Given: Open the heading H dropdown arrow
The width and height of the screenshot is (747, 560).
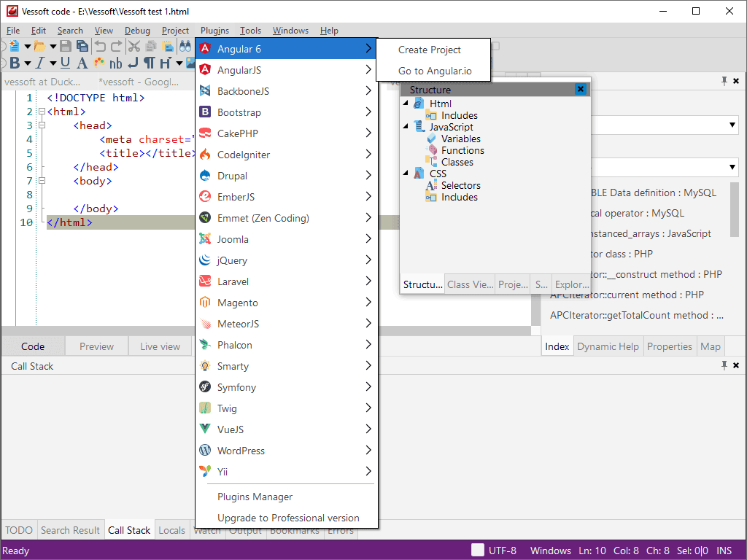Looking at the screenshot, I should tap(179, 63).
